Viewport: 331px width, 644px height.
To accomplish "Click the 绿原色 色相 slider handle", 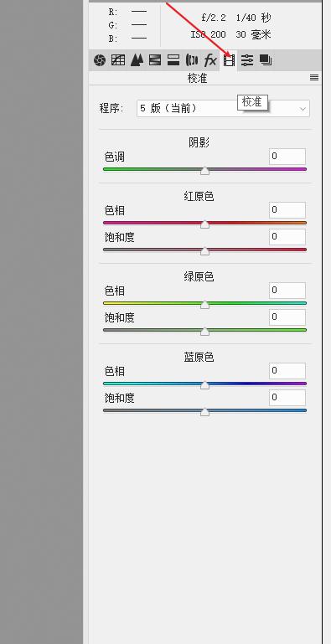I will point(204,305).
